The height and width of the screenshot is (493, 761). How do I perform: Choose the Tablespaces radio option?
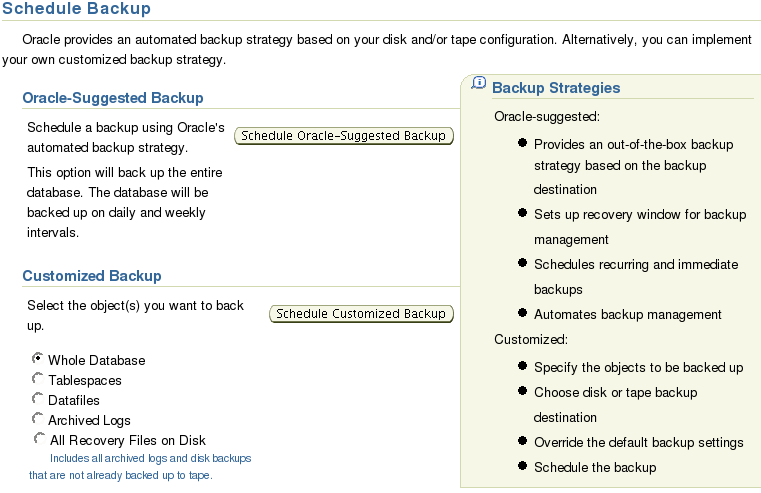tap(37, 378)
